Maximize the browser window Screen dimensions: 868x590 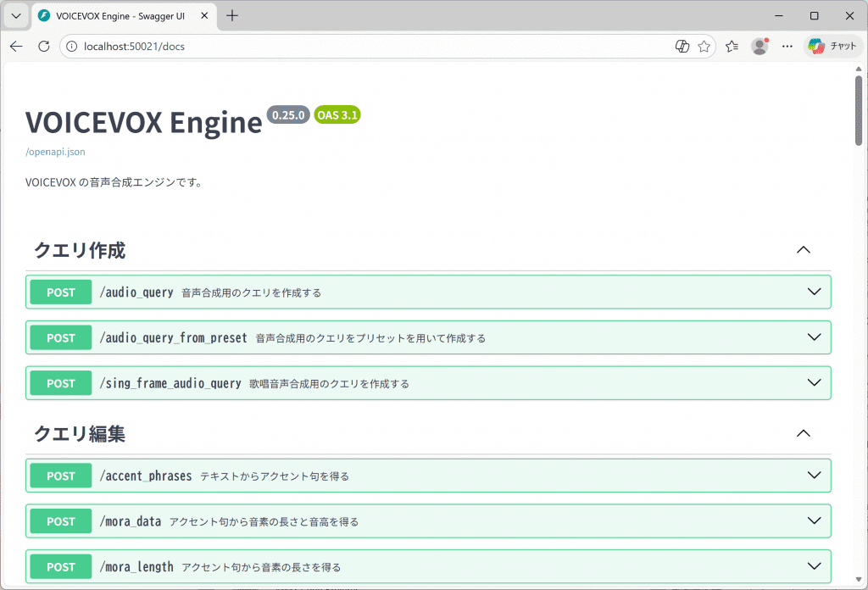coord(815,16)
